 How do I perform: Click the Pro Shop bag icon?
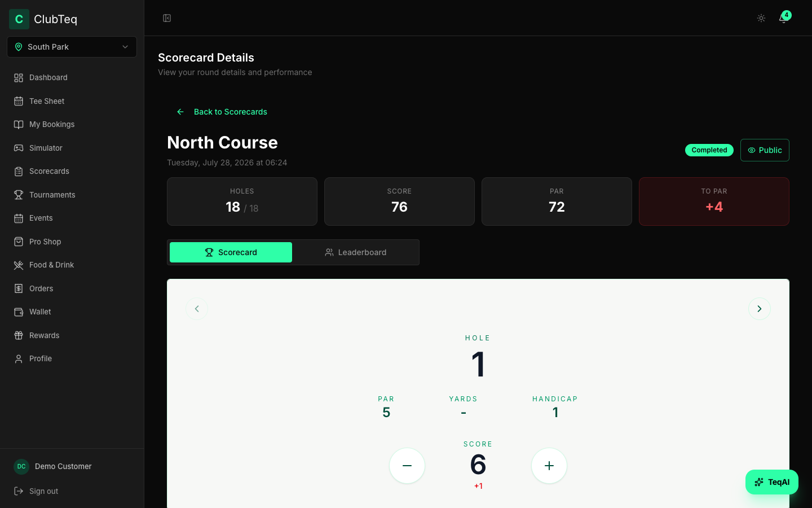[x=19, y=242]
